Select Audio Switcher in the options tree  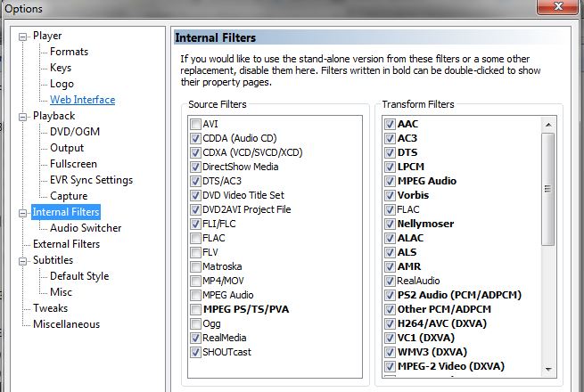tap(86, 228)
